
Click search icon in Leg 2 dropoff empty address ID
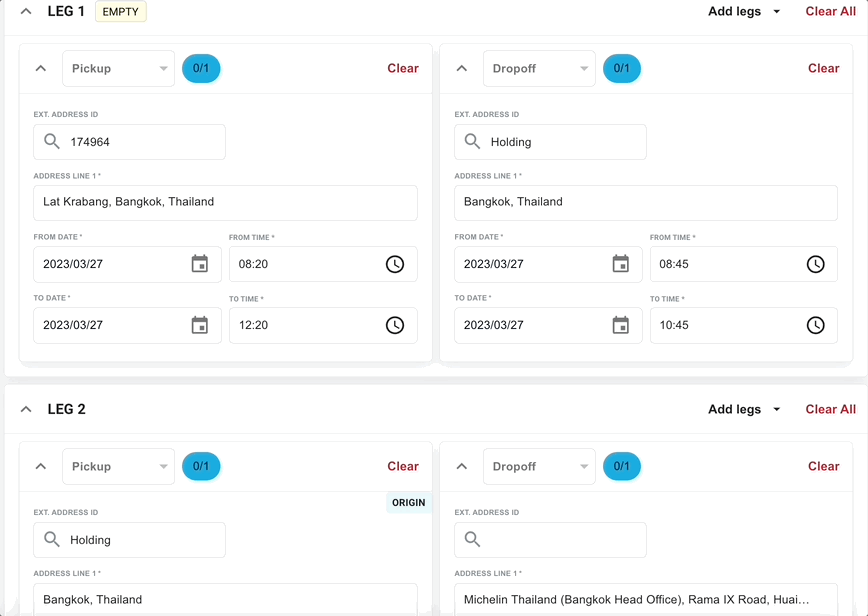[x=472, y=540]
